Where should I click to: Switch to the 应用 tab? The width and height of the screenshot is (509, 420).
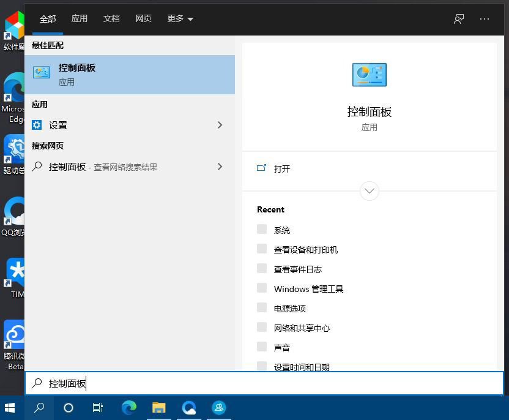(80, 19)
